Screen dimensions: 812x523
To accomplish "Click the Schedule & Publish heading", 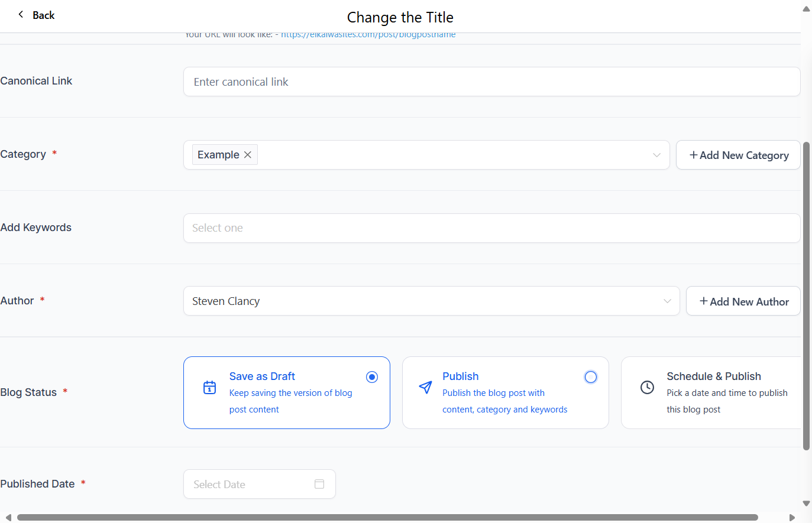I will pyautogui.click(x=714, y=376).
